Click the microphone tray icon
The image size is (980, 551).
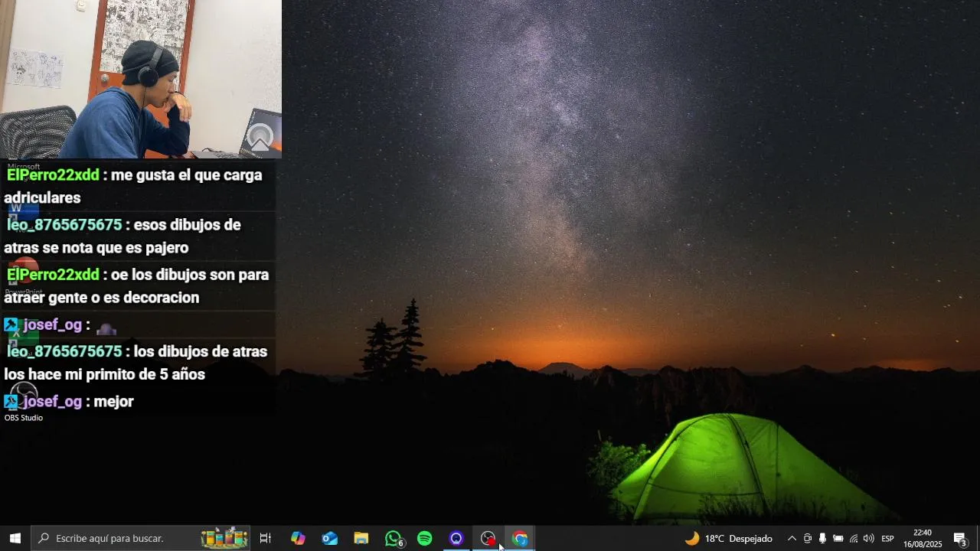[822, 538]
